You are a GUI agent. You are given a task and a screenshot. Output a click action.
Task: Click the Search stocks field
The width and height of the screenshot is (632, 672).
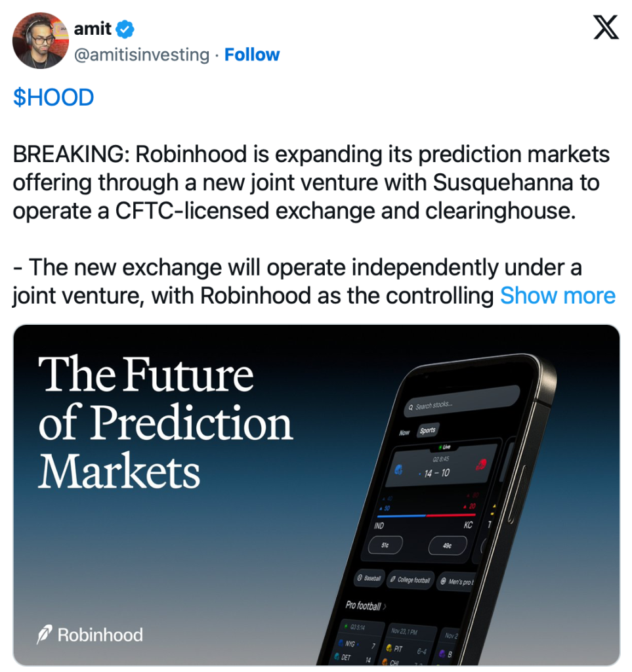(x=461, y=402)
